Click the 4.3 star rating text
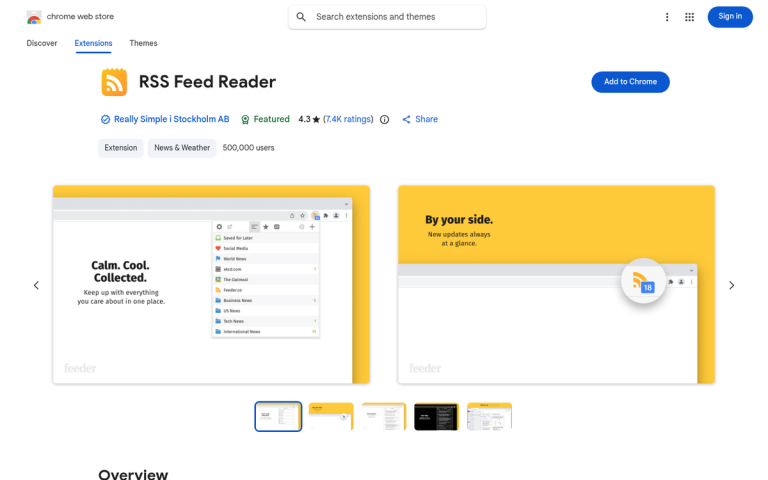This screenshot has height=480, width=768. point(309,119)
